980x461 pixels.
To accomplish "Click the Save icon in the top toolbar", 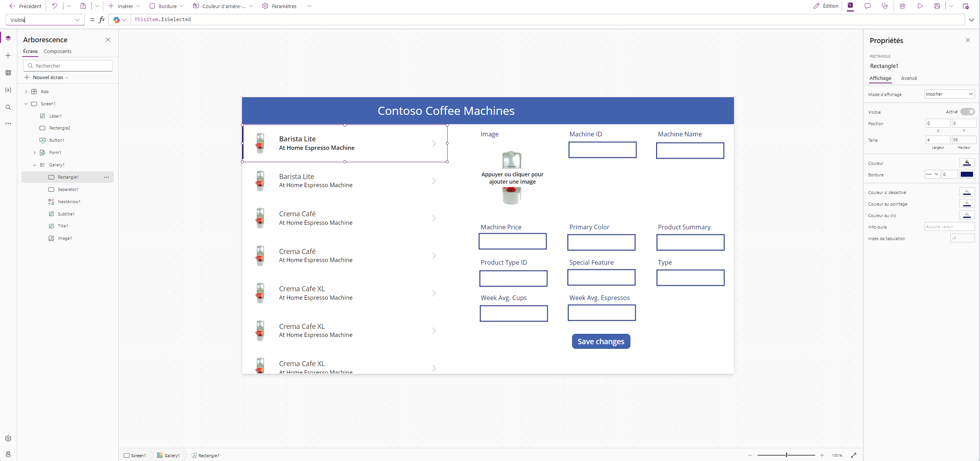I will pyautogui.click(x=937, y=6).
